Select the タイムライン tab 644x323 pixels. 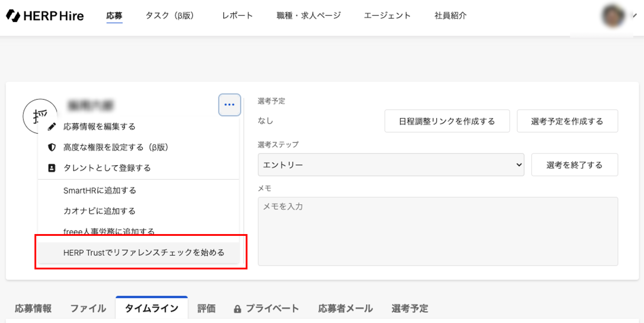152,308
